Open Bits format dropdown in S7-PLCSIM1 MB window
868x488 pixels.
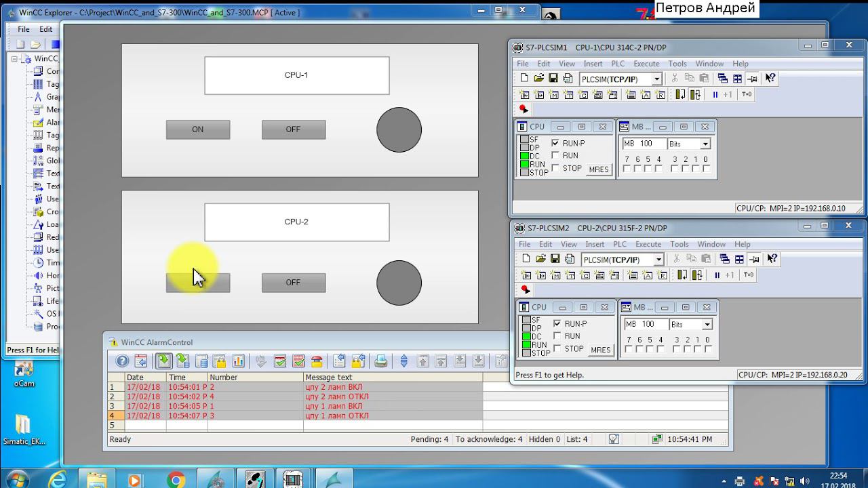pyautogui.click(x=705, y=144)
